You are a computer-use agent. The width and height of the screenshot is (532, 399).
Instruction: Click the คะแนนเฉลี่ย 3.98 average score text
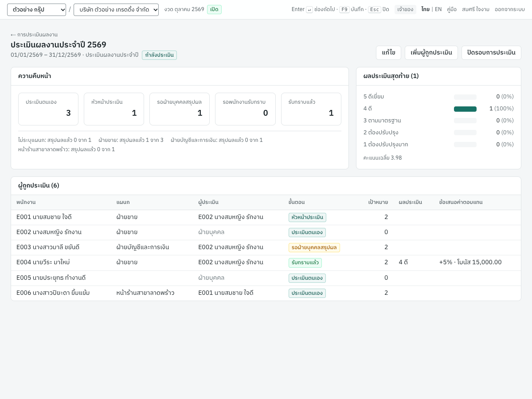click(383, 158)
